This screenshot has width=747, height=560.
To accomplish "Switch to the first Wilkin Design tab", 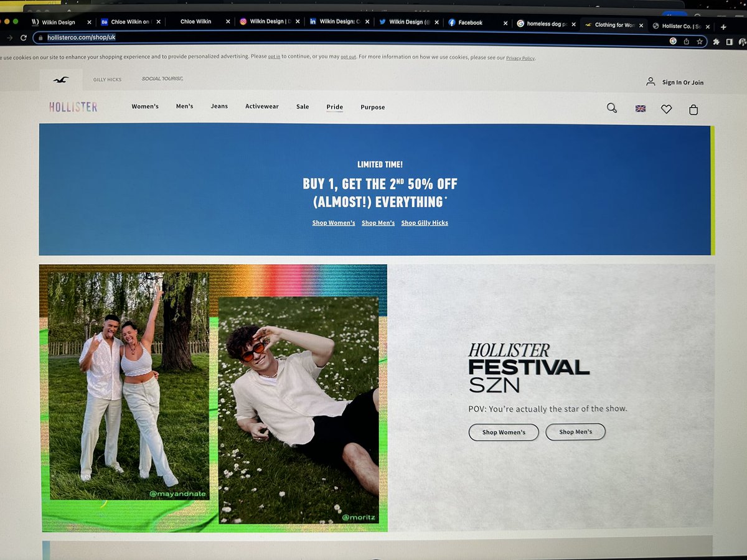I will click(x=57, y=22).
